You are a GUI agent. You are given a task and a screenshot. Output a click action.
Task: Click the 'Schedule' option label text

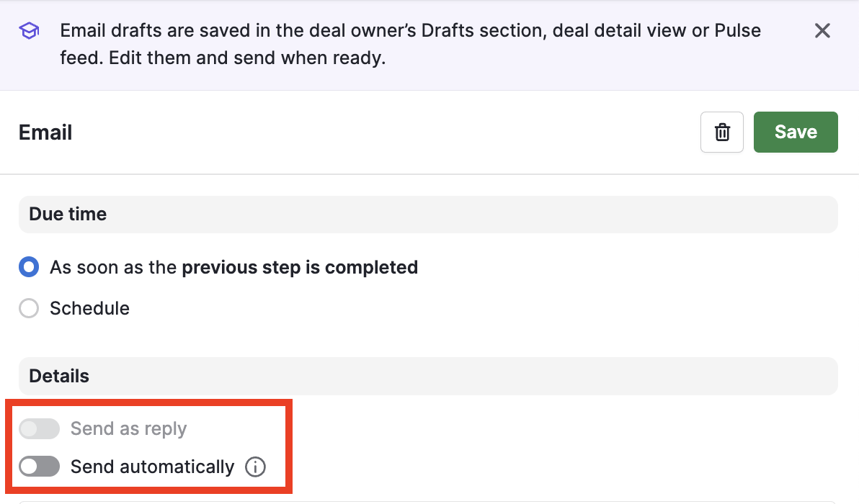pos(89,309)
